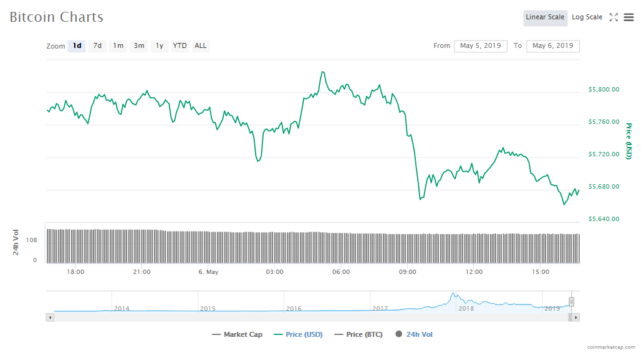
Task: Toggle fullscreen chart view icon
Action: tap(613, 17)
